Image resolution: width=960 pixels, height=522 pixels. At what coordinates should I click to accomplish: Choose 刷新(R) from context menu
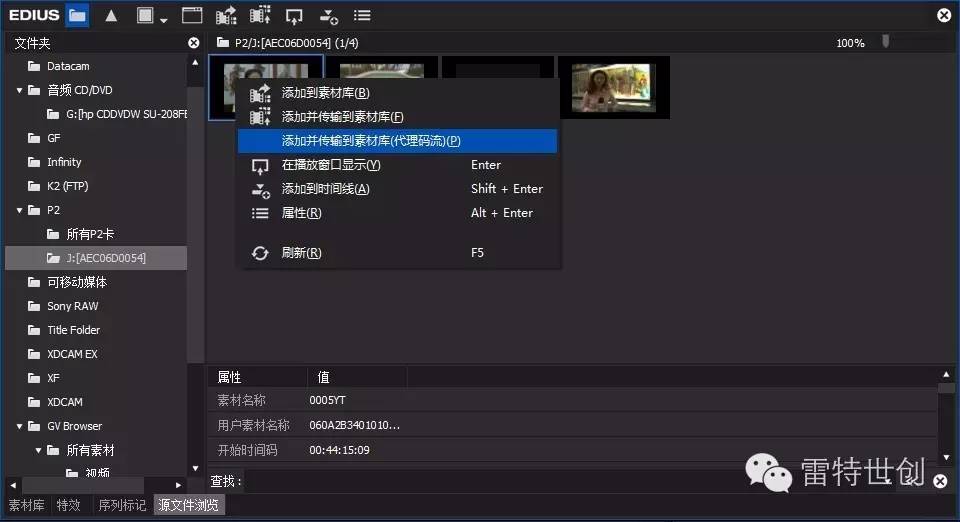click(x=397, y=253)
